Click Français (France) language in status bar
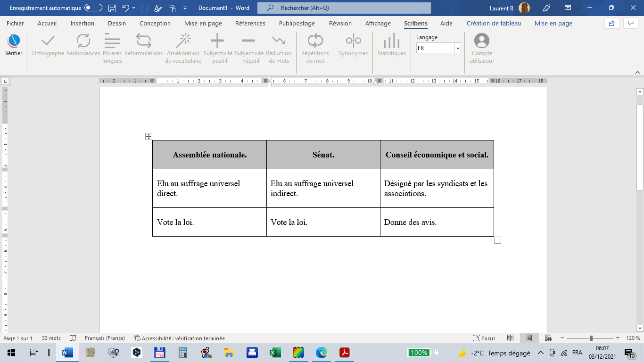 [x=105, y=338]
